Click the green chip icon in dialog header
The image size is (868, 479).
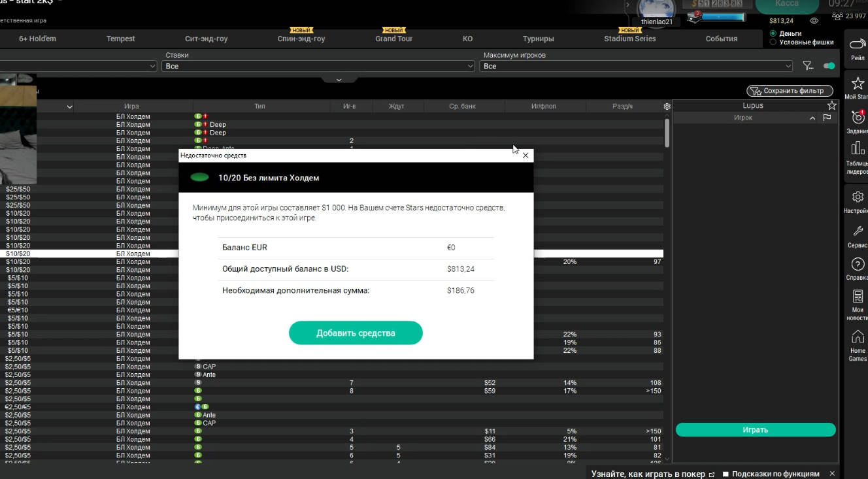coord(199,177)
